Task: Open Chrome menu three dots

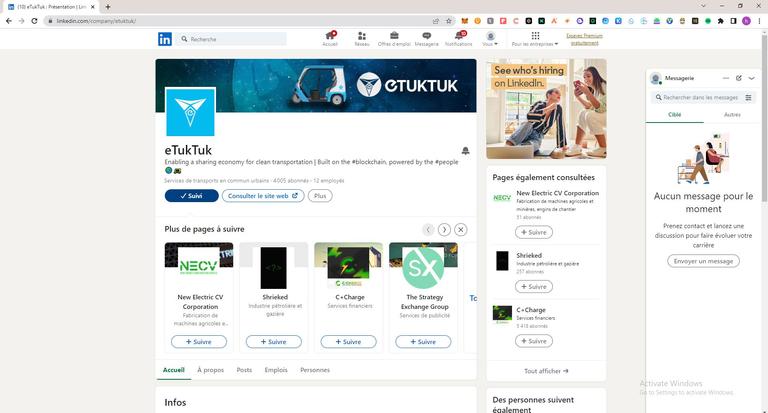Action: point(759,21)
